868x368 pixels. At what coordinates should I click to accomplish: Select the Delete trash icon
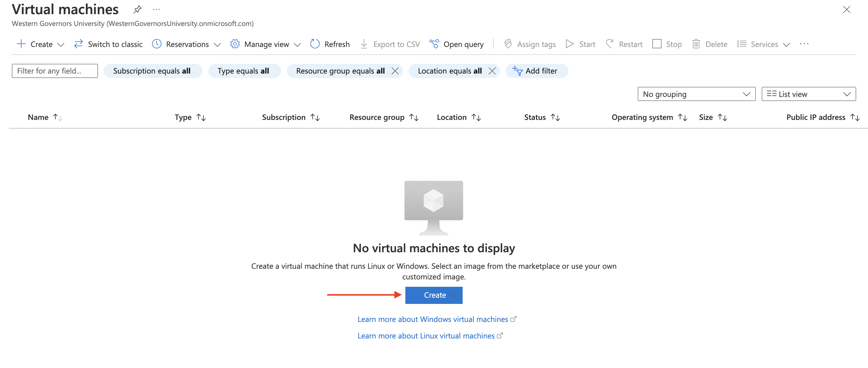coord(696,44)
